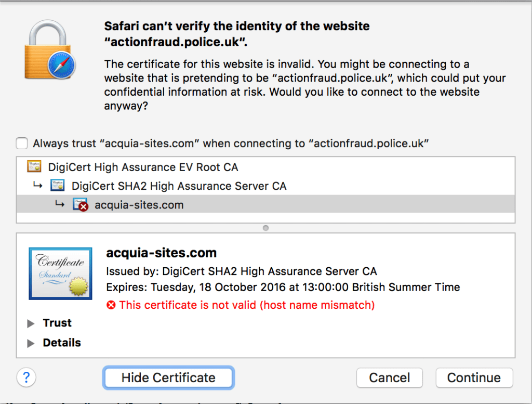Screen dimensions: 532x404
Task: Click the split pane divider handle
Action: pos(266,228)
